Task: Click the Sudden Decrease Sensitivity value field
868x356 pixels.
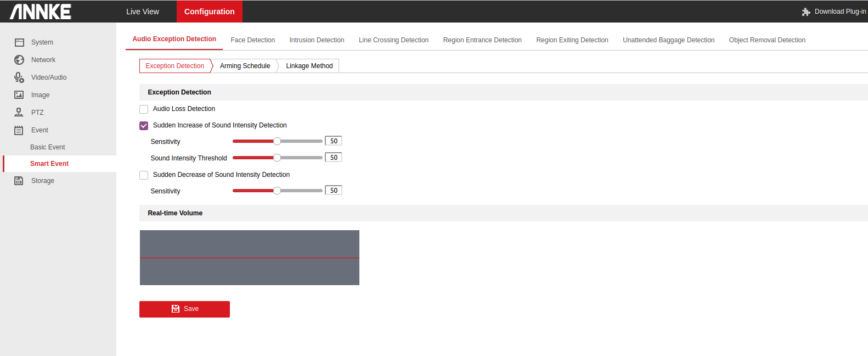Action: (x=334, y=191)
